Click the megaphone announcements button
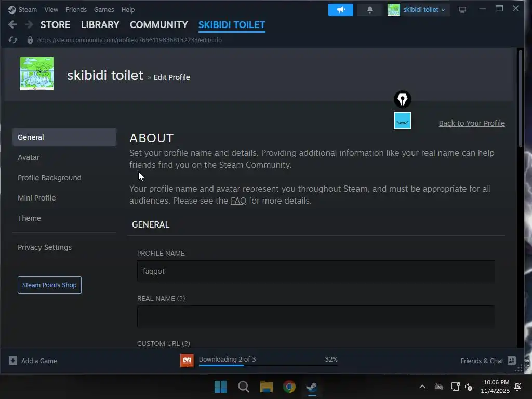 (x=341, y=9)
